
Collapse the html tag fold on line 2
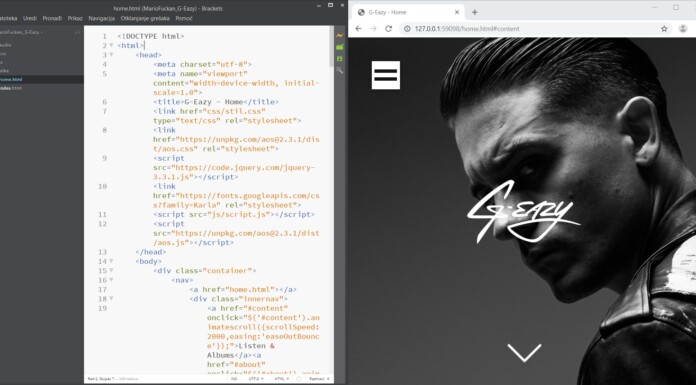[x=111, y=46]
